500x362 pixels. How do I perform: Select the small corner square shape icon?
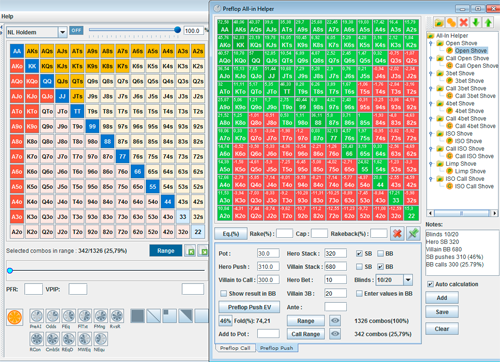tap(169, 316)
